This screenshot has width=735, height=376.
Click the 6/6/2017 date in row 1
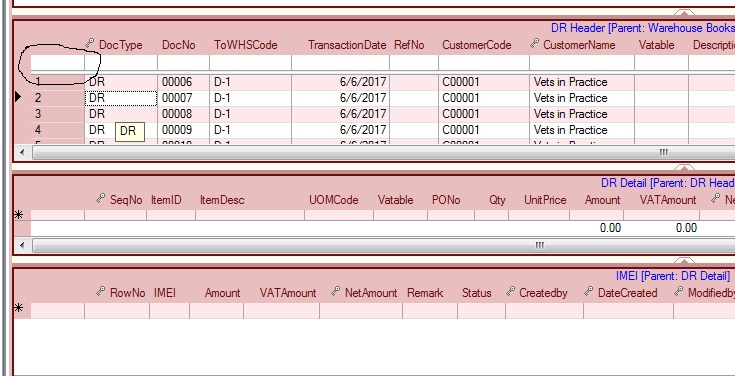tap(340, 82)
